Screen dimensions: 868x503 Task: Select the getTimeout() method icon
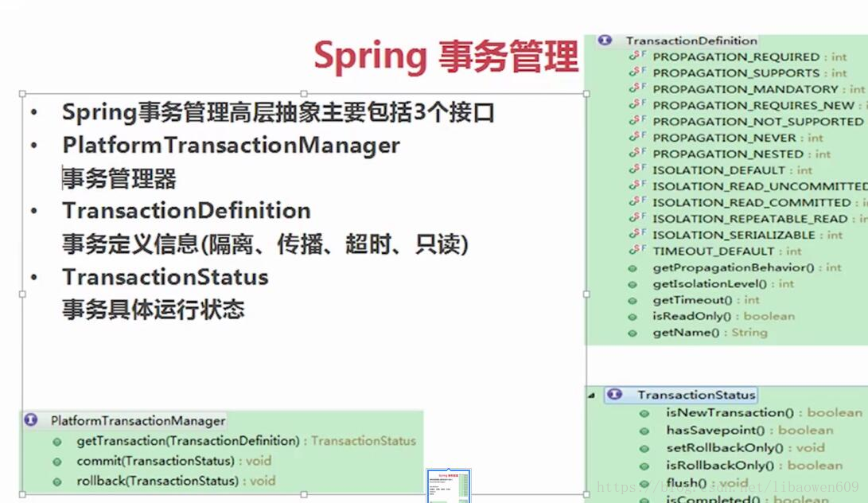tap(633, 301)
